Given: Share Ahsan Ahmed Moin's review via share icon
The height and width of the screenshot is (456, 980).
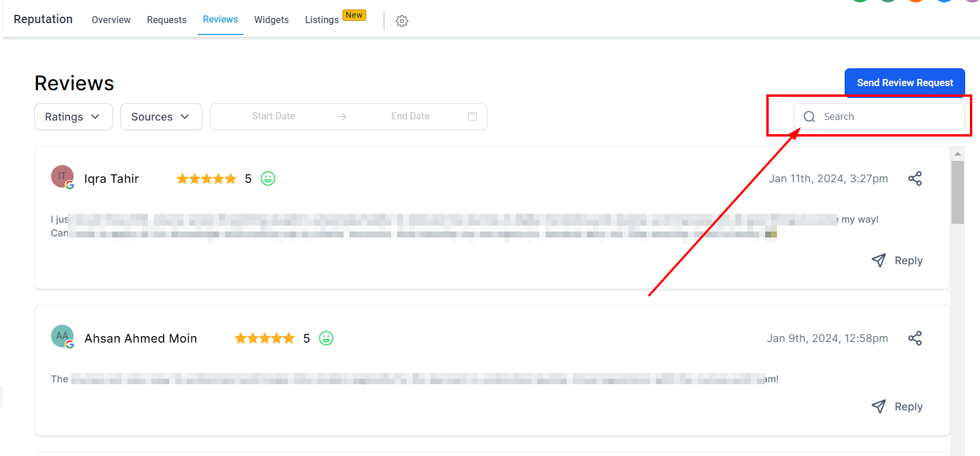Looking at the screenshot, I should [x=915, y=338].
